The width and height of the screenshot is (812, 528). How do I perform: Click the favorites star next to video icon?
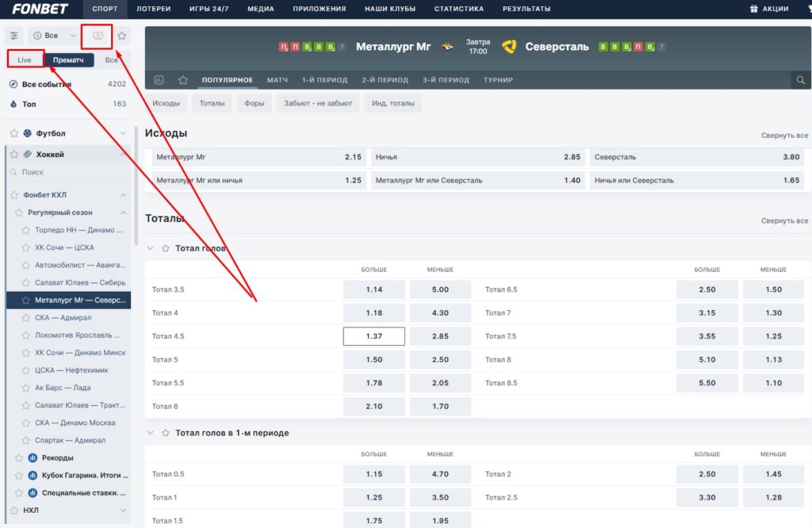click(x=122, y=36)
